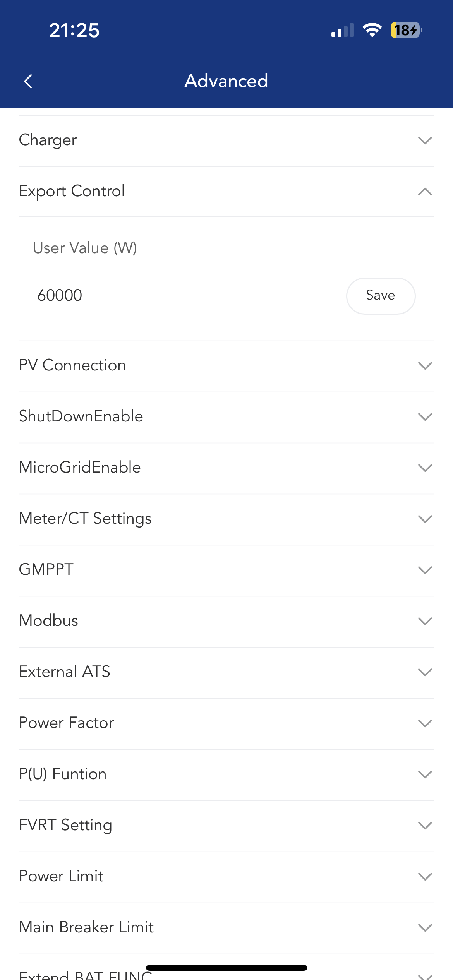The image size is (453, 980).
Task: Edit the User Value 60000 field
Action: [x=155, y=296]
